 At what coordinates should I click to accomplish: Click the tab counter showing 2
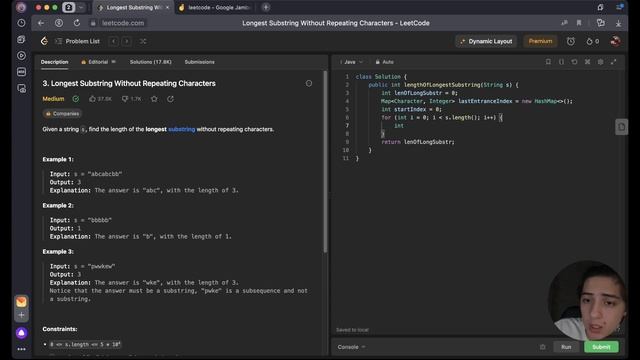[69, 7]
